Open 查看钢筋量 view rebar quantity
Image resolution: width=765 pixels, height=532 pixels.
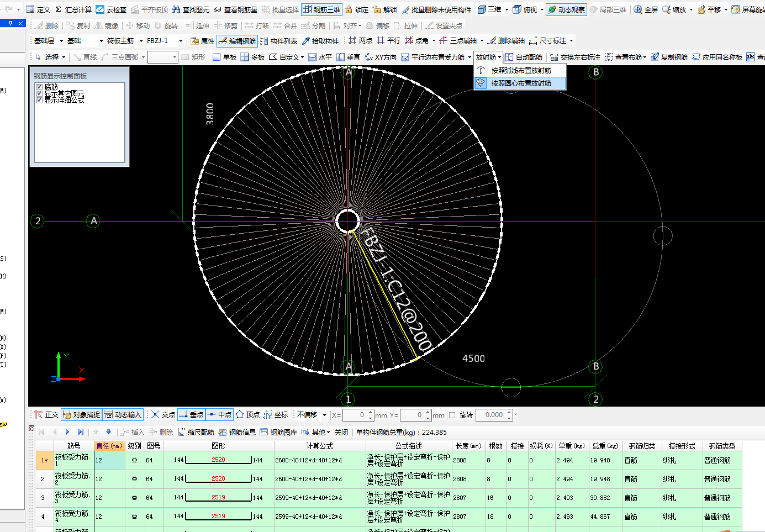point(235,9)
